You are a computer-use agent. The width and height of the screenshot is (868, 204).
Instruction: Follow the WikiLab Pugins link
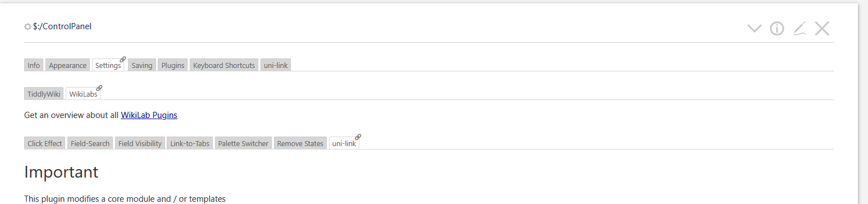point(149,115)
